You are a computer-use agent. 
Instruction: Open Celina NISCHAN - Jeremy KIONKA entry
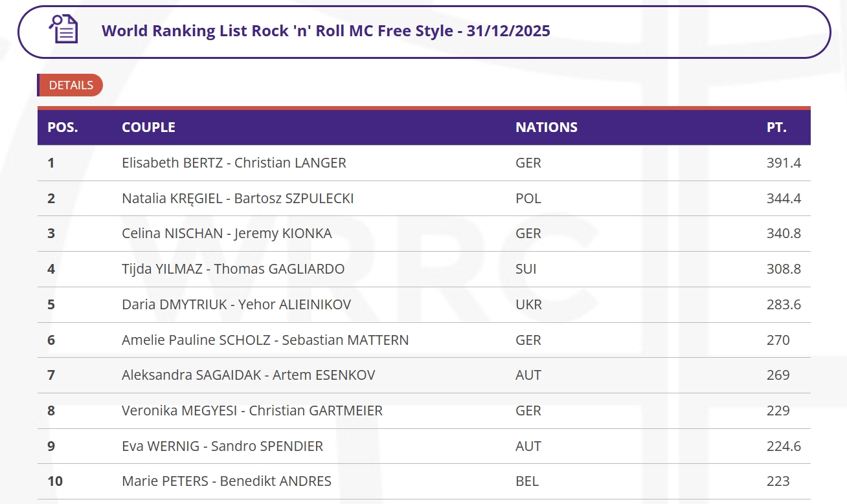click(227, 234)
